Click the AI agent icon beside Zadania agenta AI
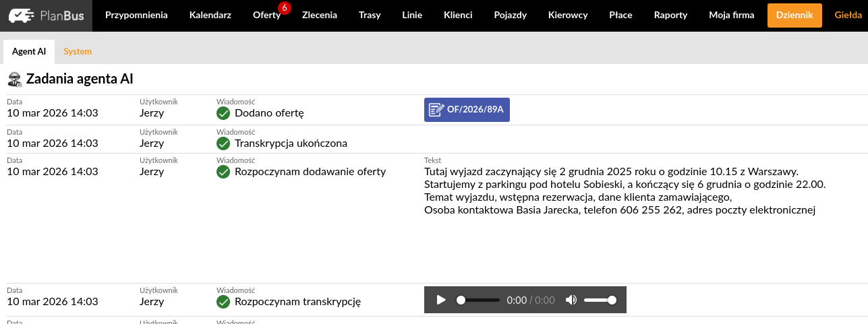 tap(14, 79)
